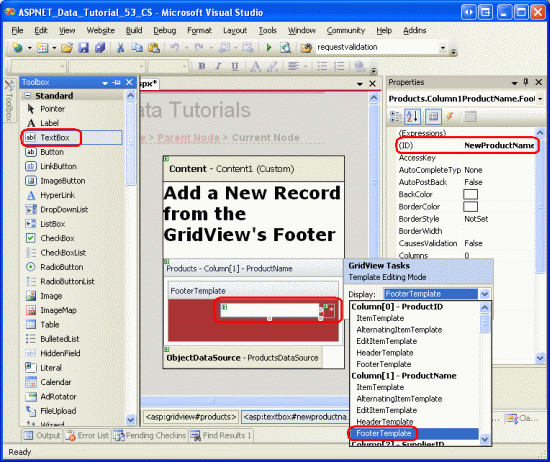Click the Underline formatting icon
The height and width of the screenshot is (462, 550).
(x=235, y=66)
